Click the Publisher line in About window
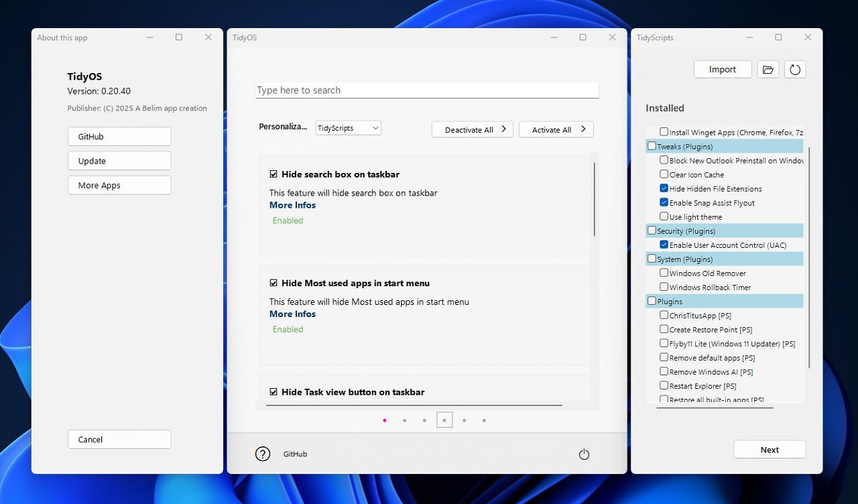Viewport: 858px width, 504px height. 137,108
